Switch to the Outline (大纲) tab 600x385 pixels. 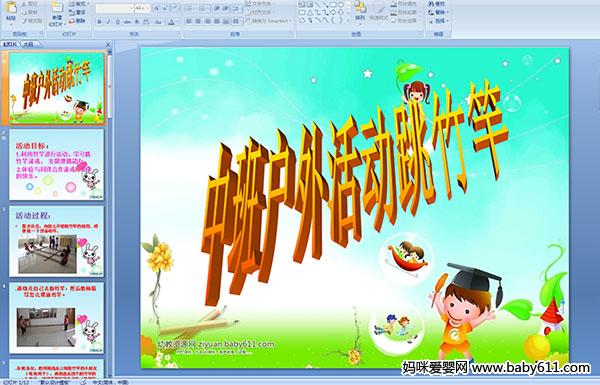[x=28, y=44]
